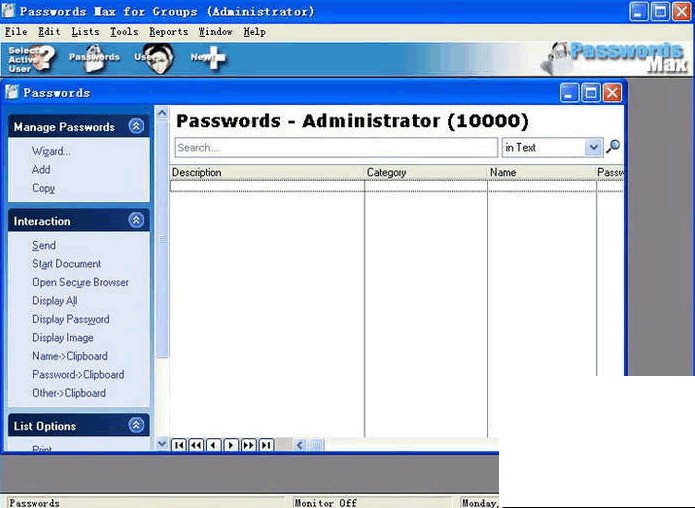The height and width of the screenshot is (508, 695).
Task: Open the Reports menu
Action: click(x=168, y=32)
